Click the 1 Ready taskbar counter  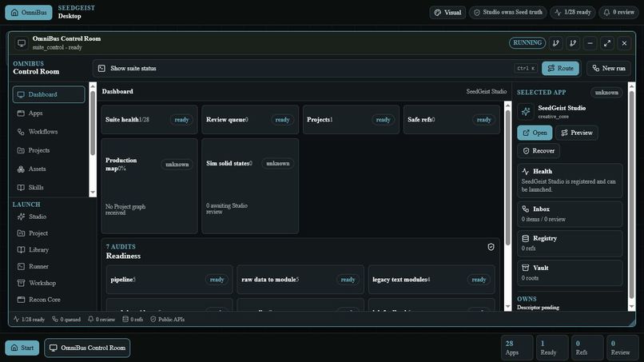click(x=552, y=348)
